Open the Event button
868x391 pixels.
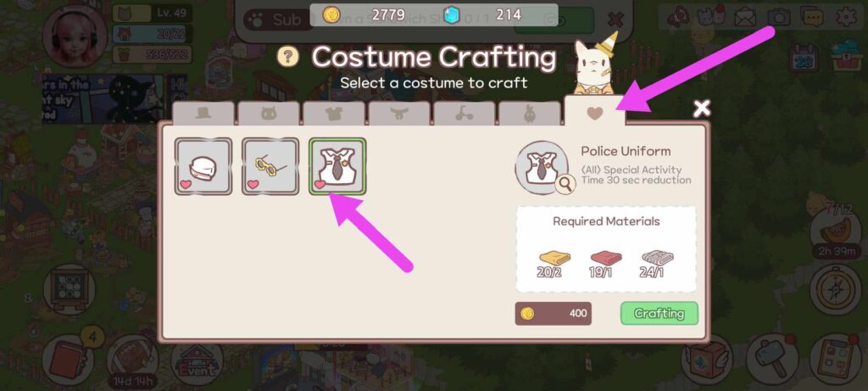pos(197,363)
